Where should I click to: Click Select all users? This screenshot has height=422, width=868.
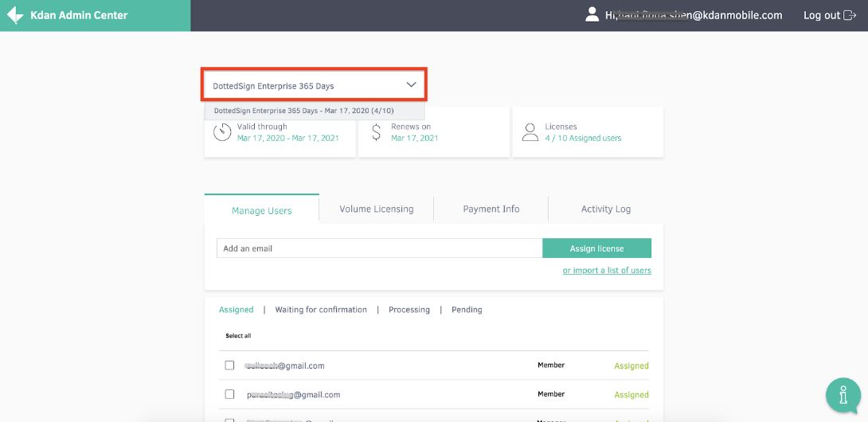[x=238, y=335]
